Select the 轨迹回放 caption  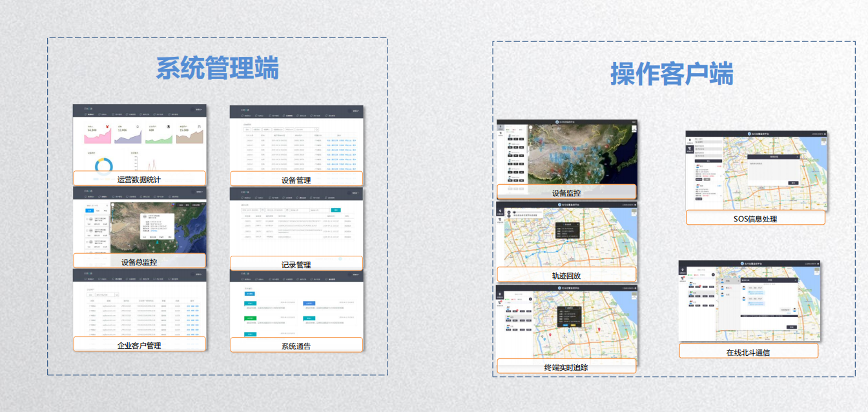pos(566,275)
